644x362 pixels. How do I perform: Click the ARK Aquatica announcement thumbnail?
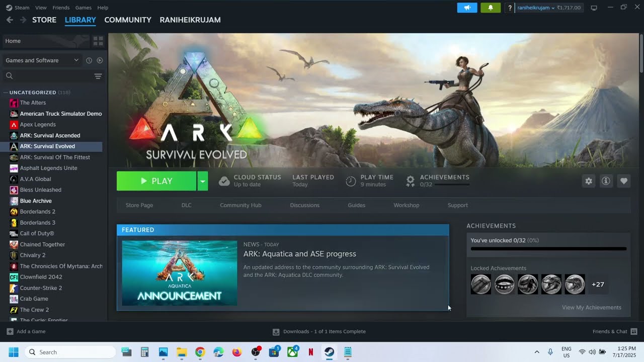pyautogui.click(x=180, y=273)
